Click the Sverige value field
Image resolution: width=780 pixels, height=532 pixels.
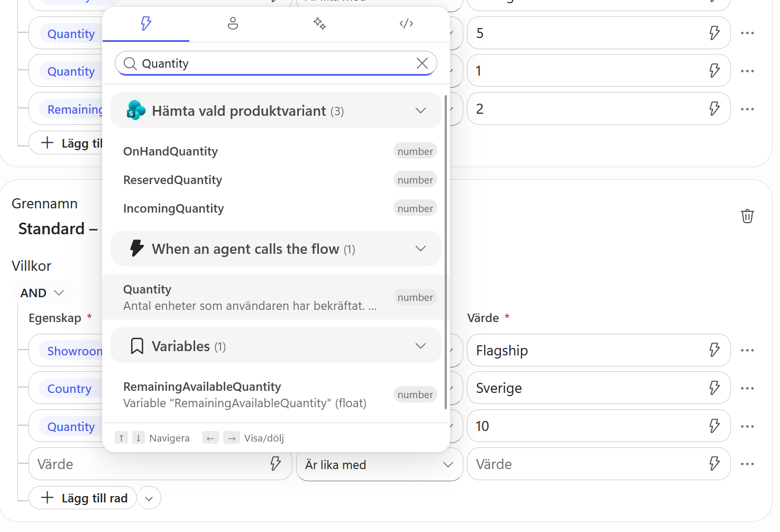599,388
